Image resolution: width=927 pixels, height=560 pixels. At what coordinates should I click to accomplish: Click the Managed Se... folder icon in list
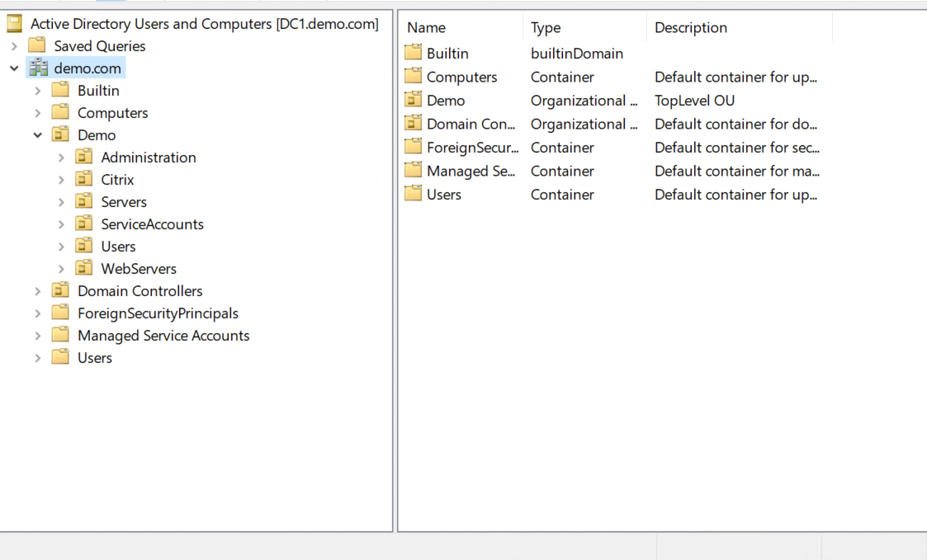(413, 171)
